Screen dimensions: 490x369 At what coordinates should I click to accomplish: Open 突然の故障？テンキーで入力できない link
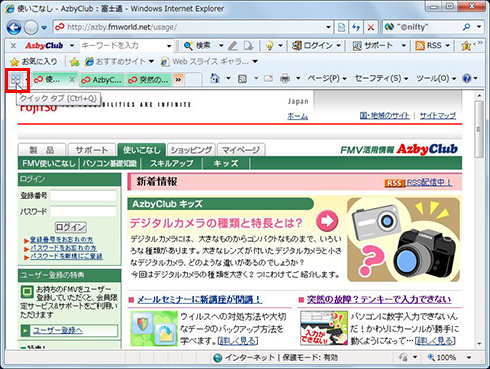pos(379,299)
